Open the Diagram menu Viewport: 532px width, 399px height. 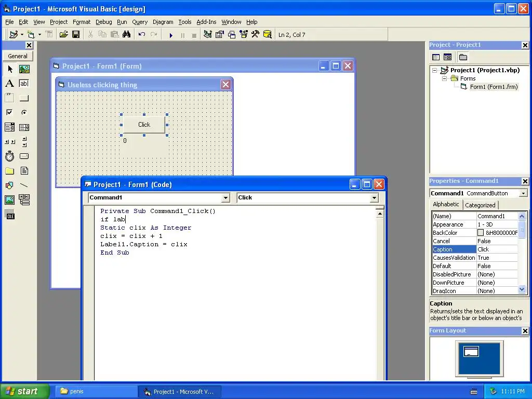[x=163, y=22]
